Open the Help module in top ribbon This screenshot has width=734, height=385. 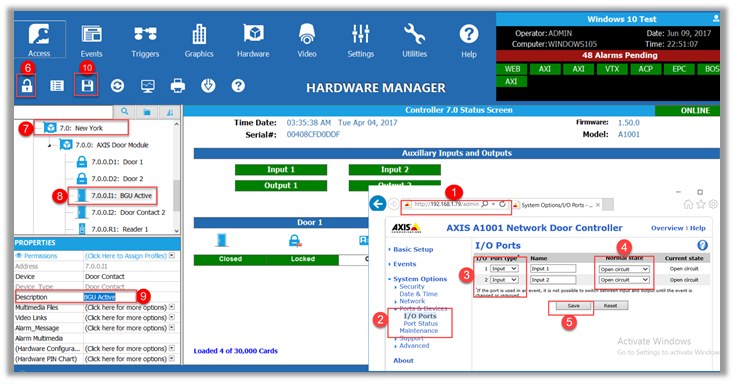pos(469,40)
